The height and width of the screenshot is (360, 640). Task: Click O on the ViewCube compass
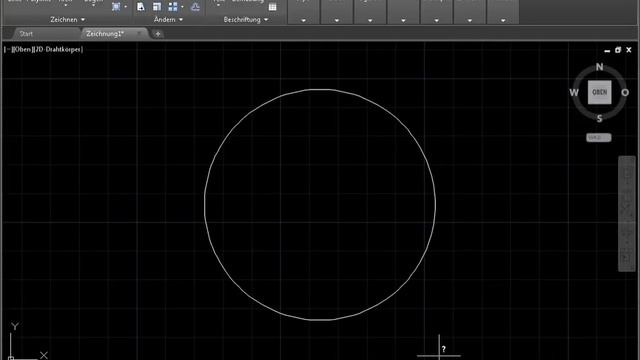point(625,93)
